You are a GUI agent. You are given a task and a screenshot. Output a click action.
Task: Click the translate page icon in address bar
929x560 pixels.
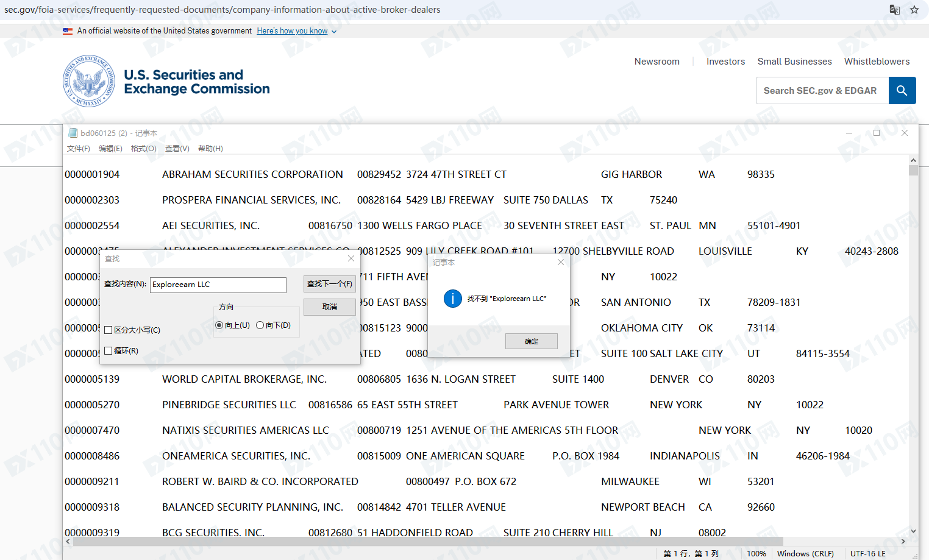click(x=895, y=10)
